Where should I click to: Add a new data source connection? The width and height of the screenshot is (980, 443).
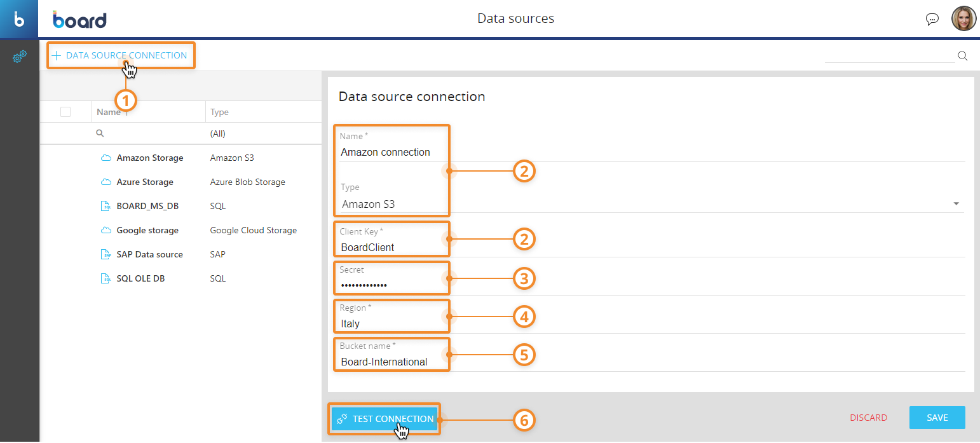click(x=120, y=55)
